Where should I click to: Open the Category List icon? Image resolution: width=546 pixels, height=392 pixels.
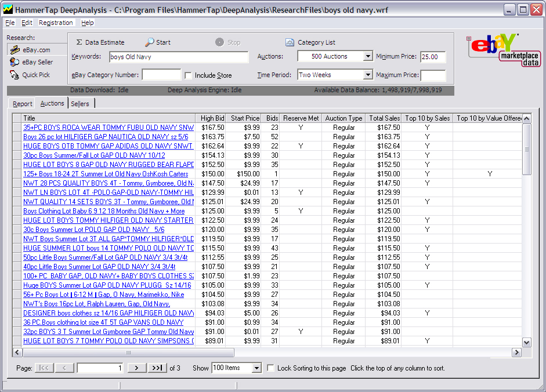tap(290, 42)
